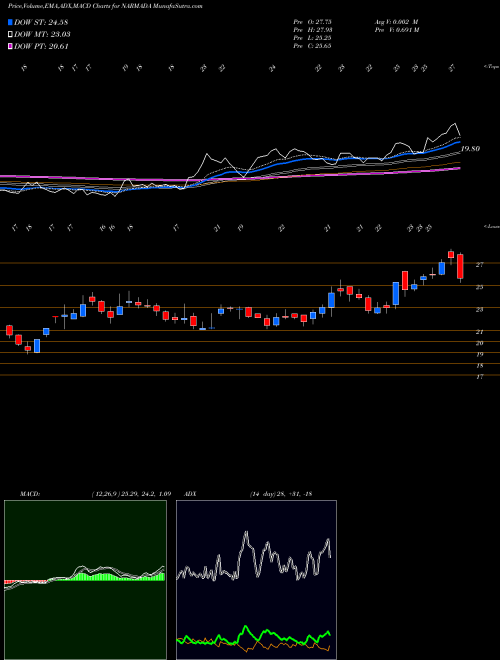500x660 pixels.
Task: Click the 'Pre H: 27.93' value
Action: click(312, 30)
